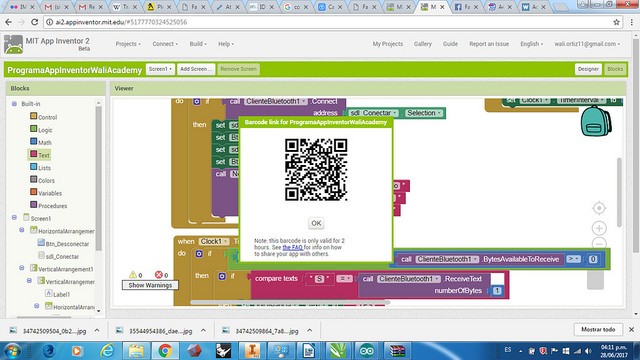Go to My Projects
The width and height of the screenshot is (640, 360).
[387, 44]
